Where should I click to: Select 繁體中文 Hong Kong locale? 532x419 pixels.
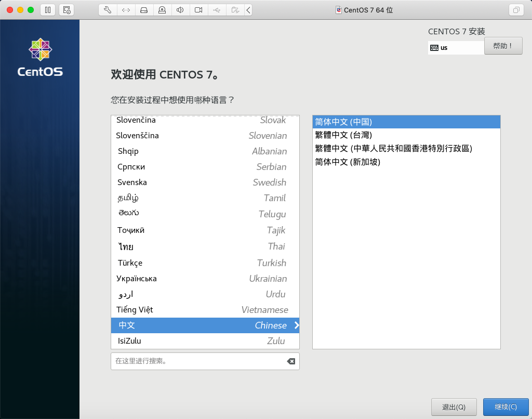pos(406,148)
